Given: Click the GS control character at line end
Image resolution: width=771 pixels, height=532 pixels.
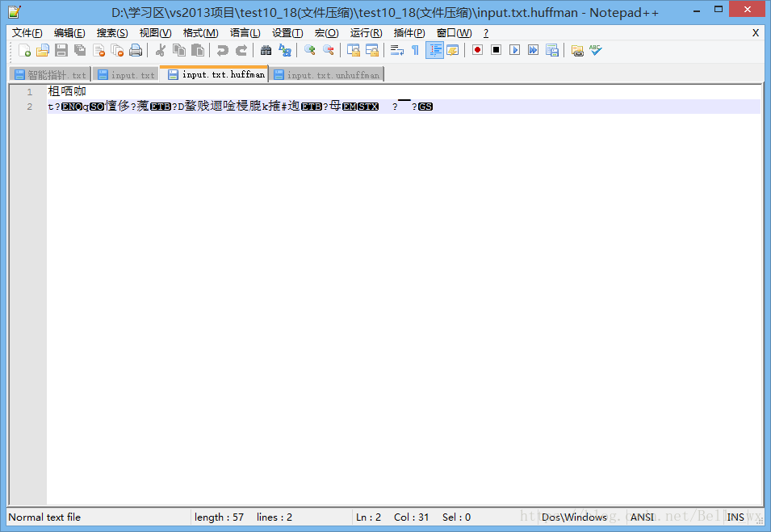Looking at the screenshot, I should point(425,107).
